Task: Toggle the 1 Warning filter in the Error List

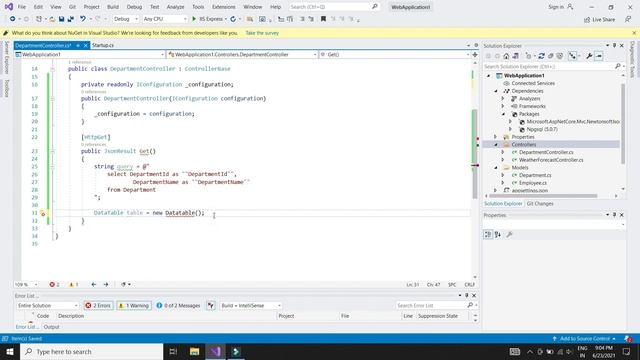Action: coord(134,305)
